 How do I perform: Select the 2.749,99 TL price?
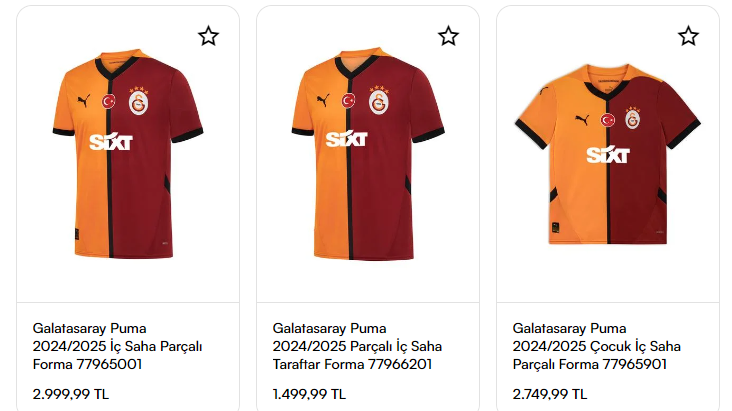coord(550,394)
